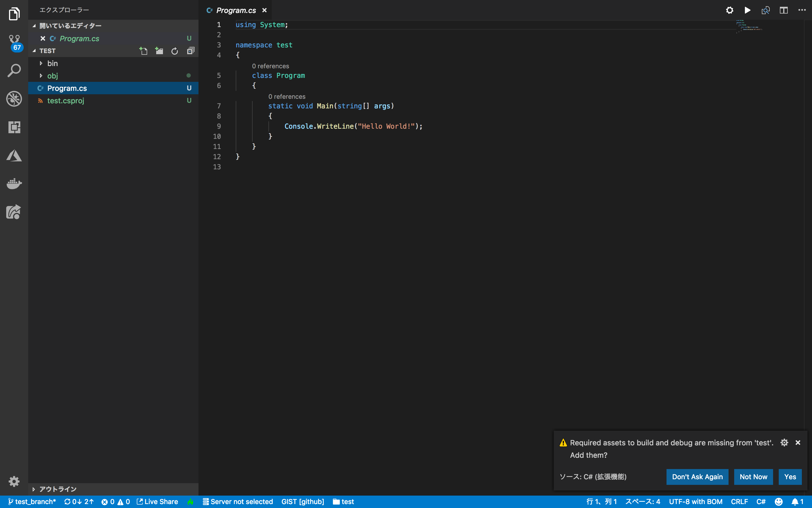Click test_branch in status bar
Image resolution: width=812 pixels, height=508 pixels.
32,502
